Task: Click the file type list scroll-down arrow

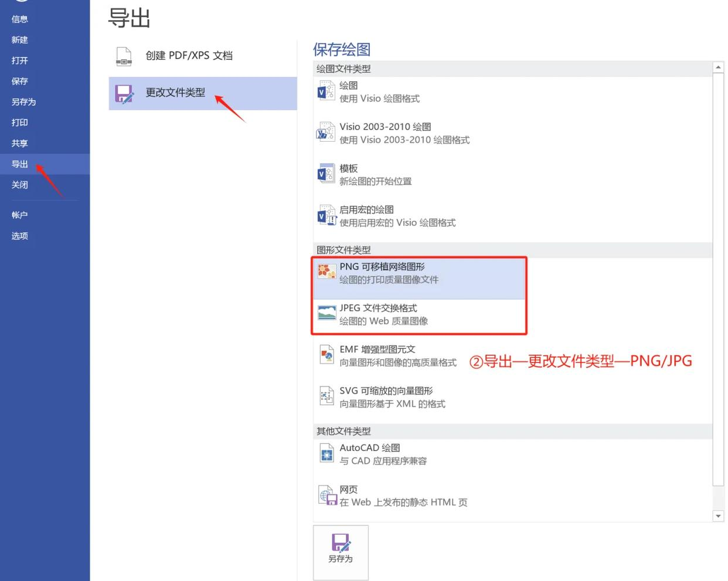Action: coord(718,516)
